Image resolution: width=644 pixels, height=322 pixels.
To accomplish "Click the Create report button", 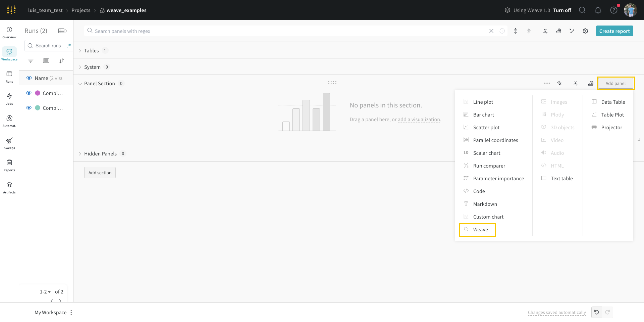I will point(614,31).
